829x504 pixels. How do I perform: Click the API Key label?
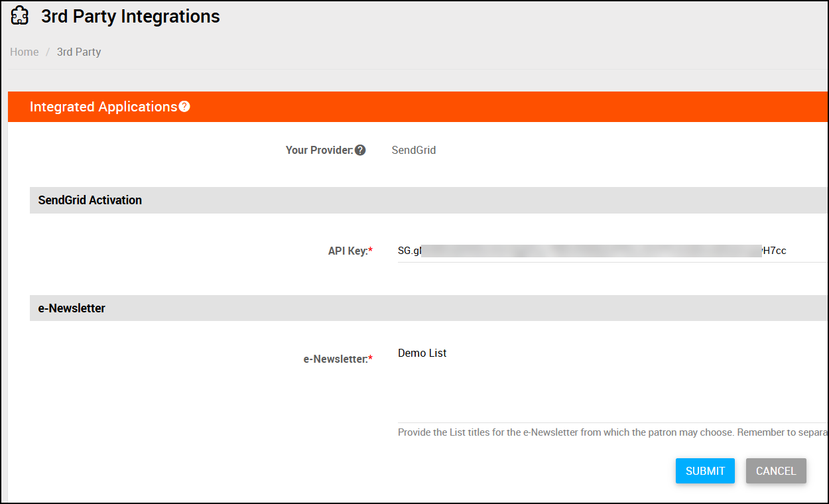[350, 251]
